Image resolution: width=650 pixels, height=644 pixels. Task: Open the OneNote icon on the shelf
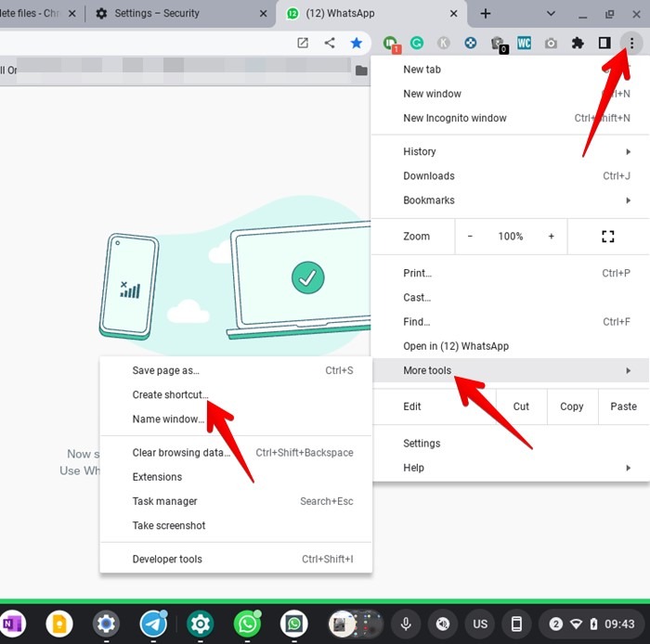(12, 624)
